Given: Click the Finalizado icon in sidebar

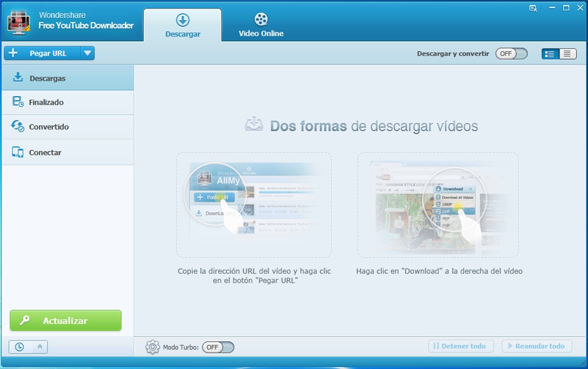Looking at the screenshot, I should click(x=18, y=102).
